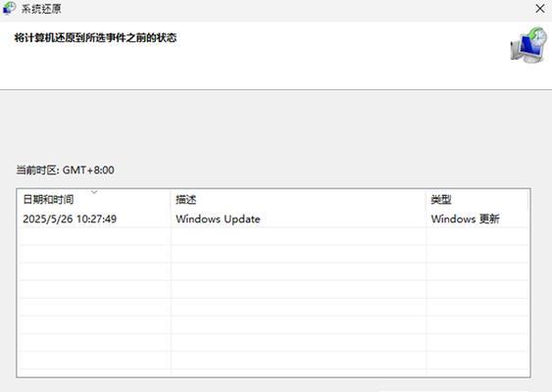Select the Windows Update description cell
This screenshot has height=392, width=552.
[x=218, y=219]
